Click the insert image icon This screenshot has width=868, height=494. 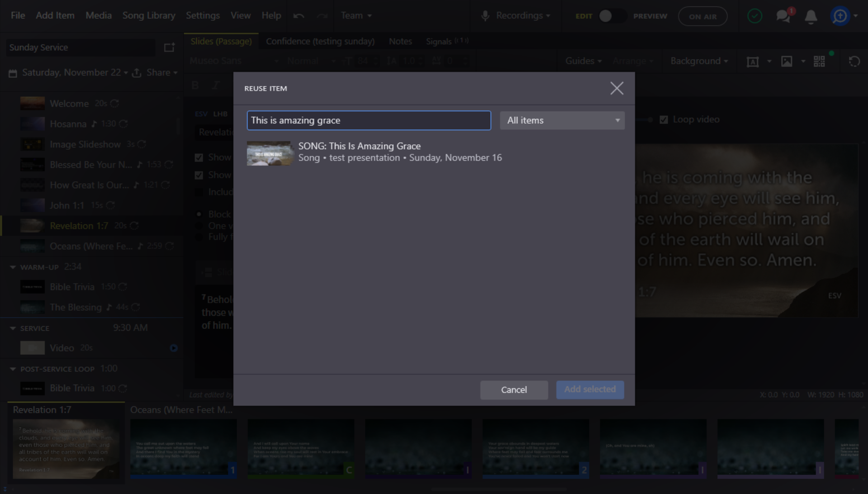click(787, 62)
